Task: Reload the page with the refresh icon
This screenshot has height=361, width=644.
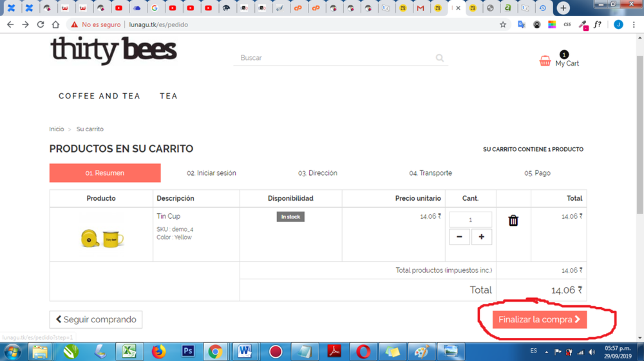Action: (x=41, y=24)
